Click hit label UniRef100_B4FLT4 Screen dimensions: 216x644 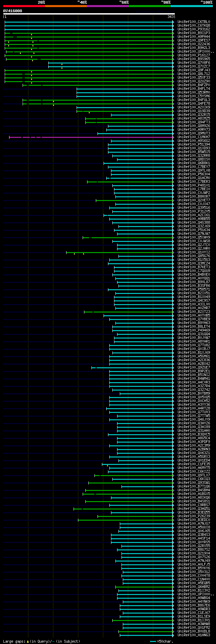(x=194, y=89)
